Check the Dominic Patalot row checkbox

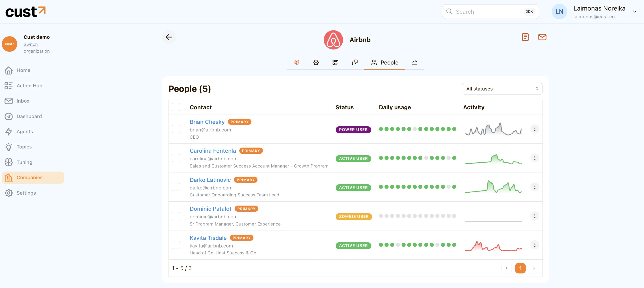(x=176, y=216)
